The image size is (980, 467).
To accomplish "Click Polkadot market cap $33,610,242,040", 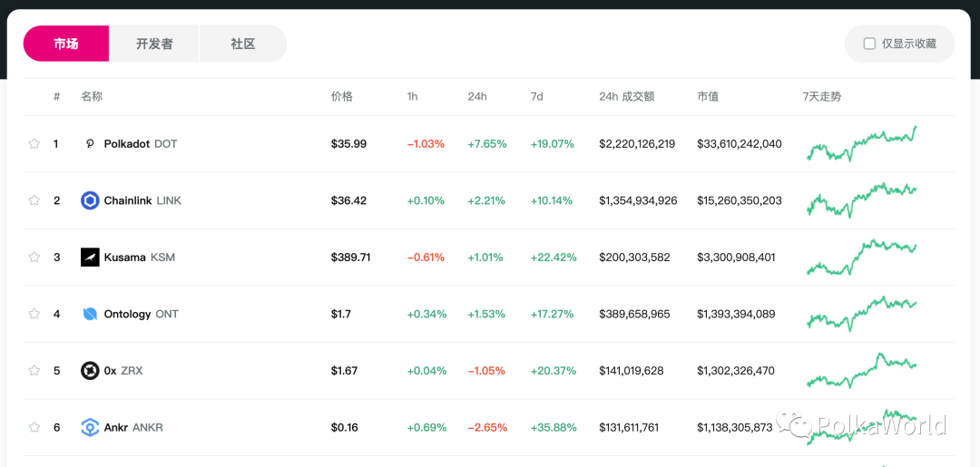I will click(740, 143).
